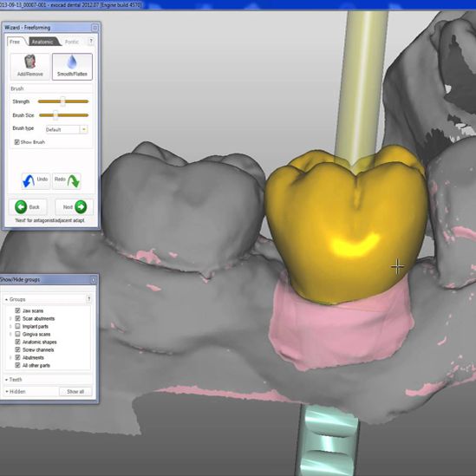
Task: Disable the Show Brush checkbox
Action: [17, 142]
